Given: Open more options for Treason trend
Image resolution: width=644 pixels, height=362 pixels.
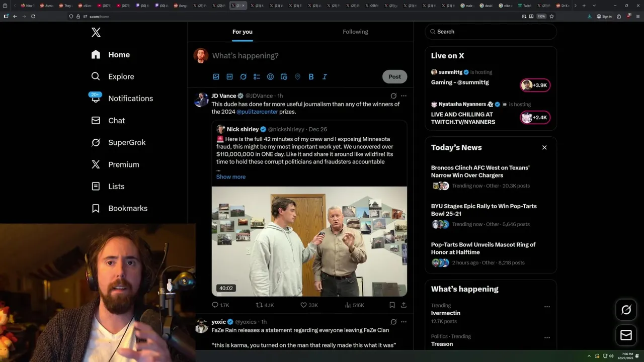Looking at the screenshot, I should pos(547,338).
